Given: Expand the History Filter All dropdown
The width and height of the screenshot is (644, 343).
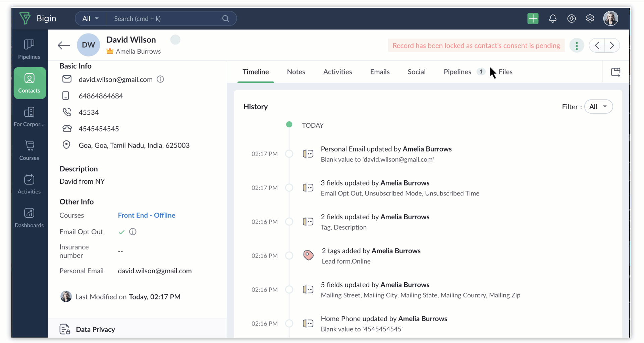Looking at the screenshot, I should (x=598, y=107).
